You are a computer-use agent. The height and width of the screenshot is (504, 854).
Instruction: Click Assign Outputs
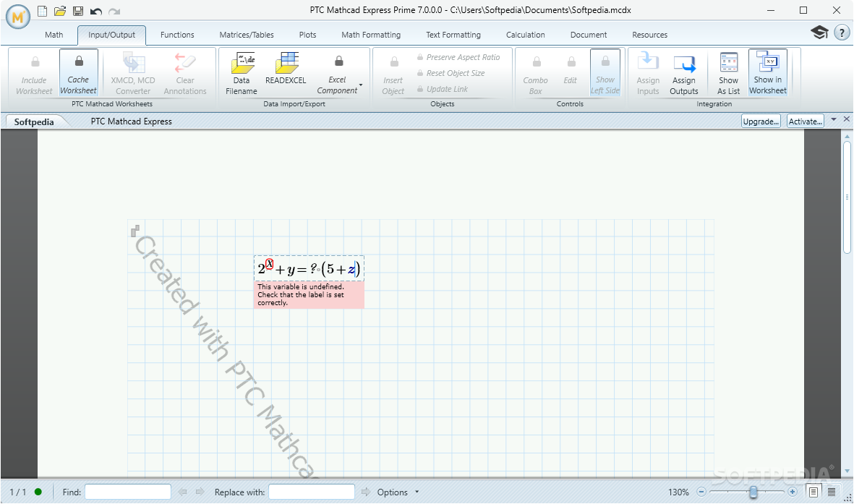click(684, 74)
